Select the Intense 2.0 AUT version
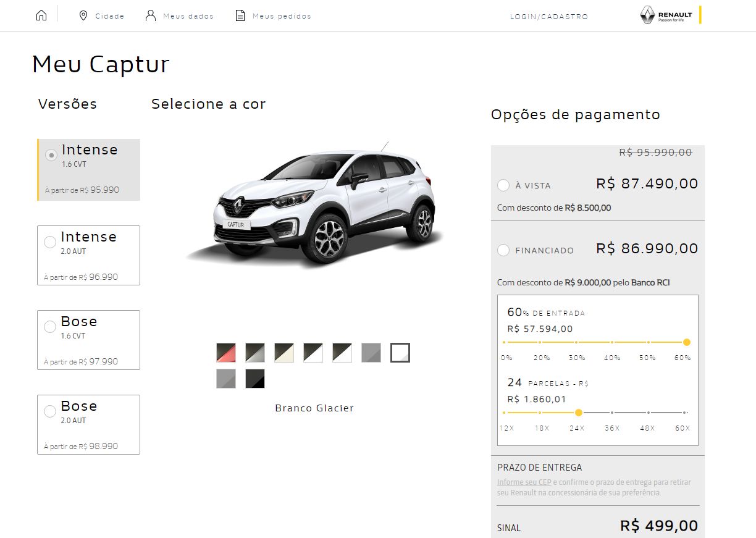The height and width of the screenshot is (538, 756). click(89, 255)
